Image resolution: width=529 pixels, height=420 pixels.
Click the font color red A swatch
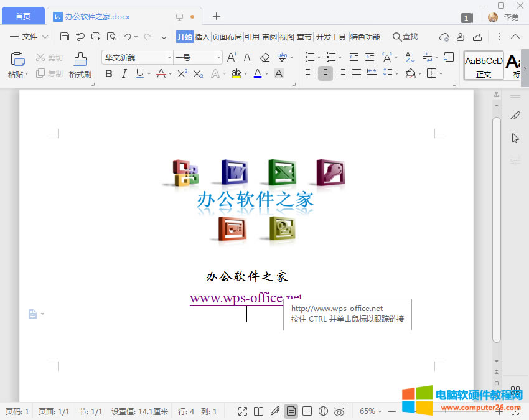tap(258, 73)
